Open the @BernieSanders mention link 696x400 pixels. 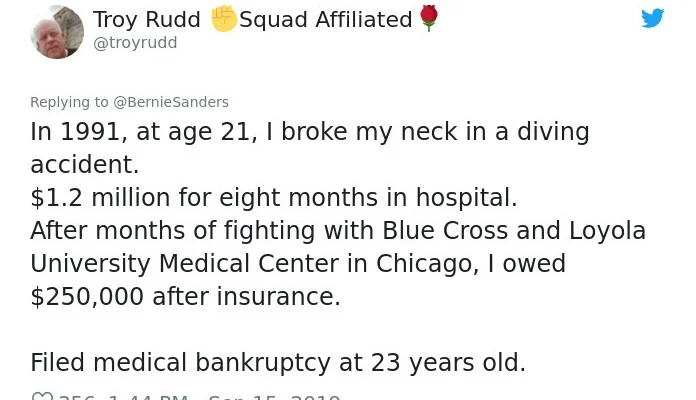click(171, 102)
